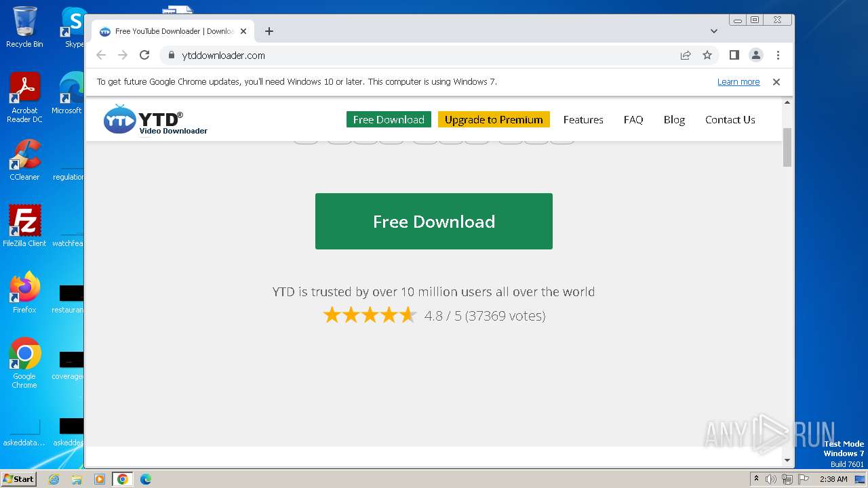The height and width of the screenshot is (488, 868).
Task: Reload the ytddownloader page
Action: 144,55
